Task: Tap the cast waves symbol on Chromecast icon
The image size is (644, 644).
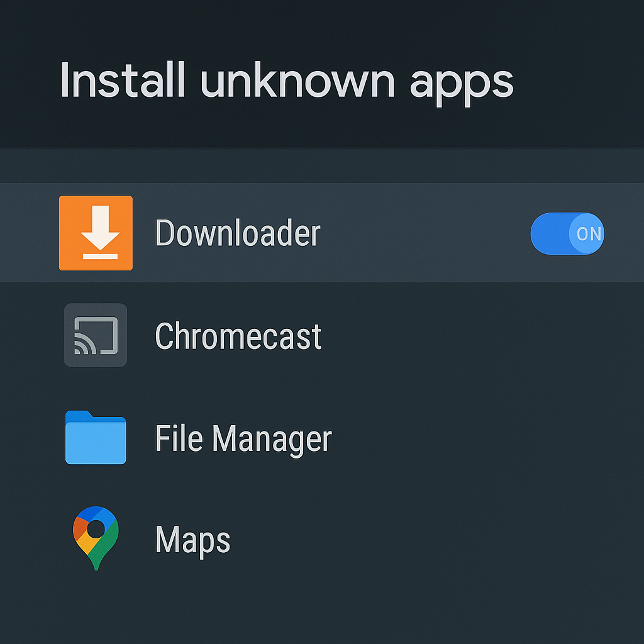Action: click(x=84, y=343)
